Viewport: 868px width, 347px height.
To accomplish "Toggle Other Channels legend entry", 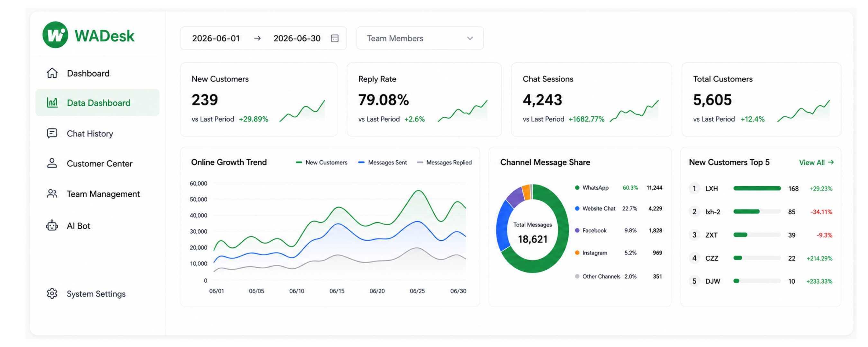I will tap(597, 276).
